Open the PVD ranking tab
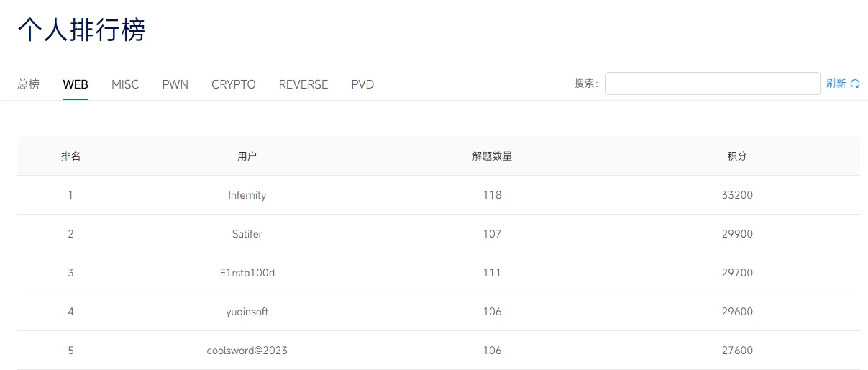This screenshot has height=370, width=868. (362, 84)
